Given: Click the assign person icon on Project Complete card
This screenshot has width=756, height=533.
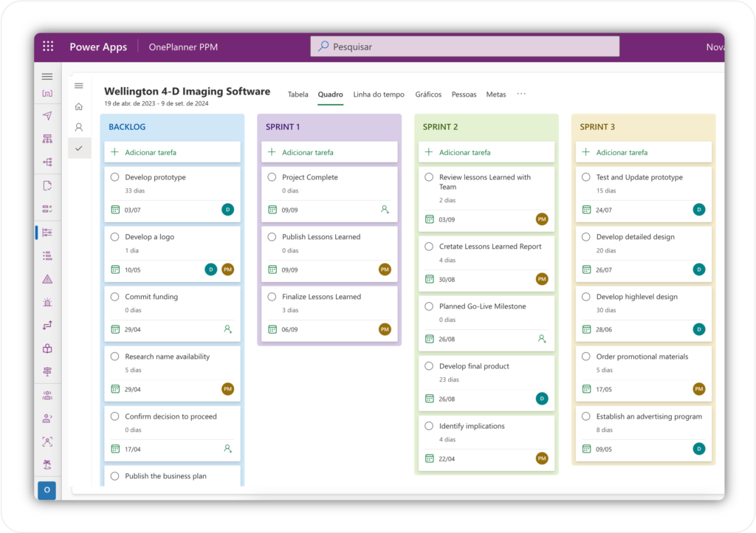Looking at the screenshot, I should (x=385, y=210).
